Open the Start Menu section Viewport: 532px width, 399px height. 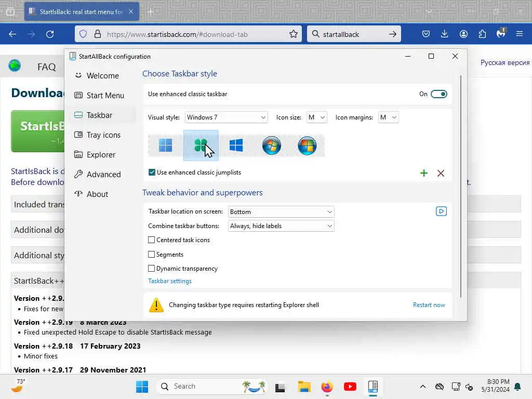pos(103,96)
